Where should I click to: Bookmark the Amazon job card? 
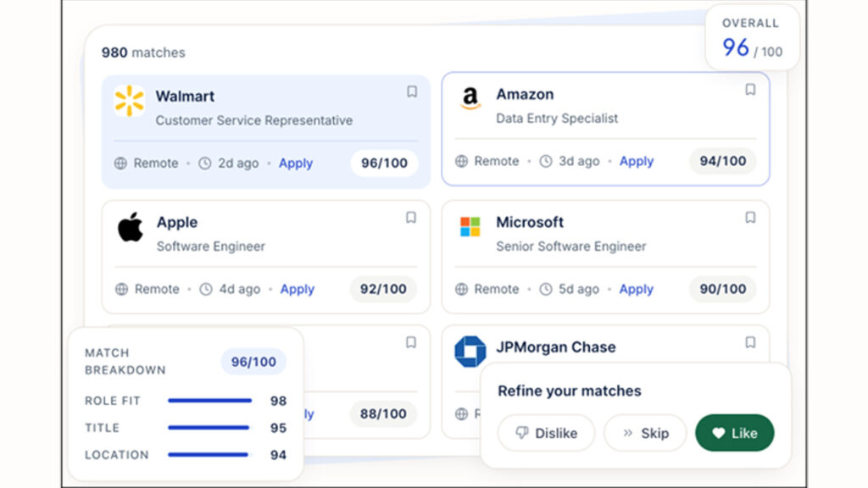[x=750, y=89]
